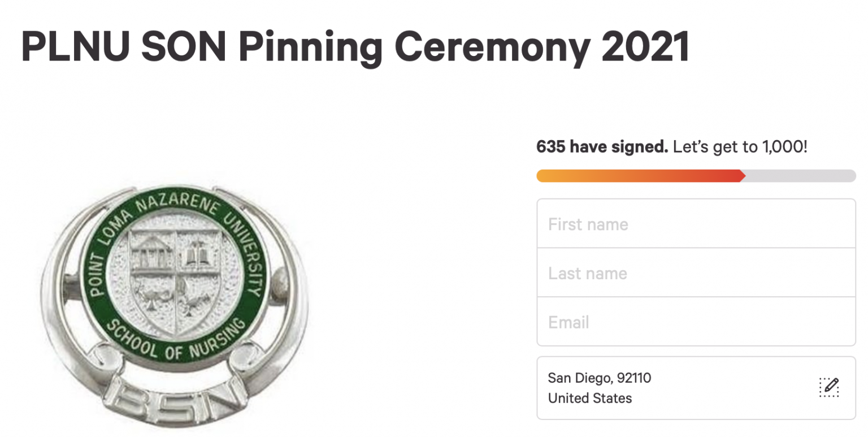Click the location display box
868x437 pixels.
click(695, 388)
